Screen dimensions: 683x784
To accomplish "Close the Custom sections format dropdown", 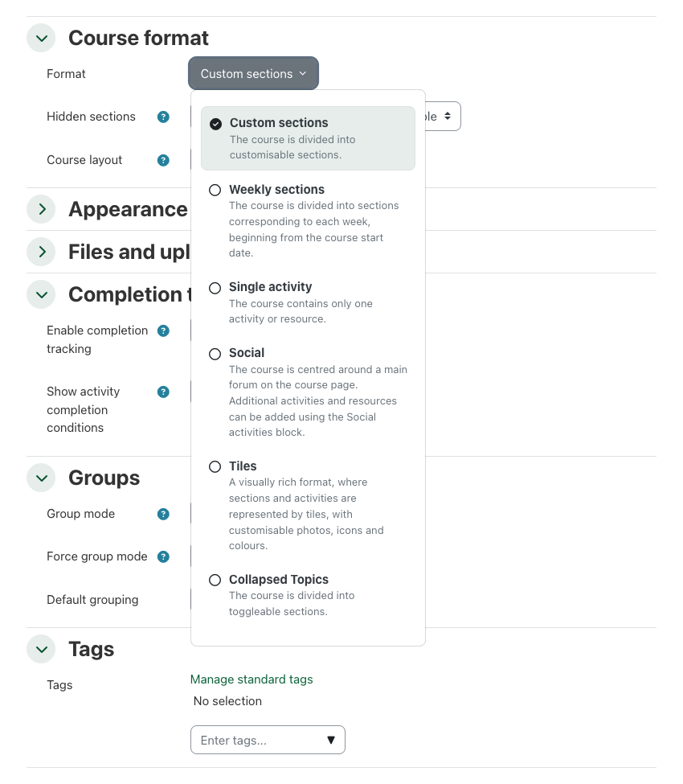I will pyautogui.click(x=253, y=74).
